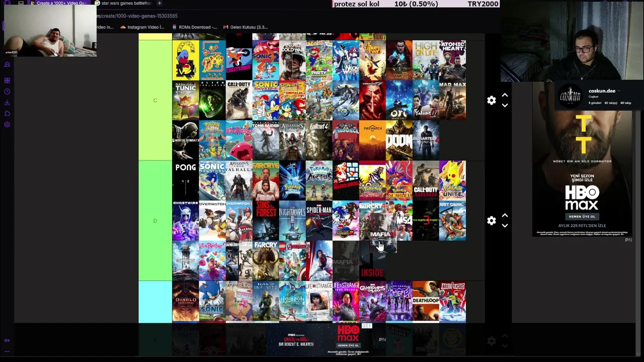
Task: Click the green C tier label
Action: click(x=155, y=101)
